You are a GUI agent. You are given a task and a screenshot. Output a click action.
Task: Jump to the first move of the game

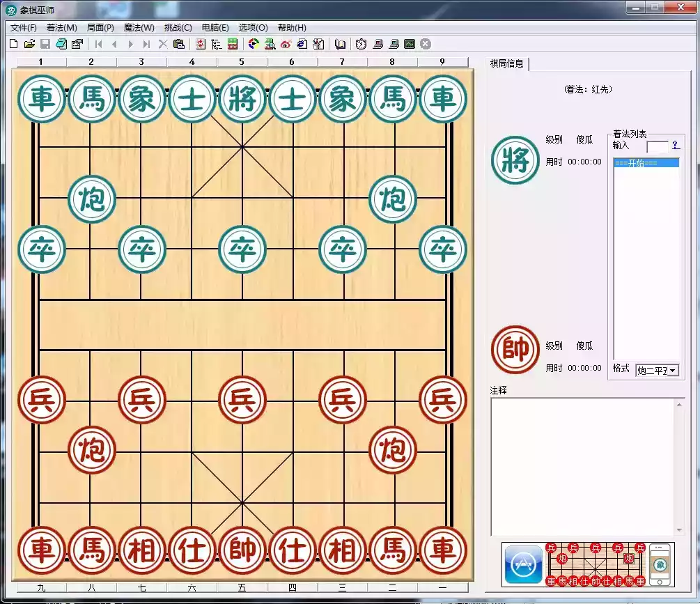coord(99,43)
